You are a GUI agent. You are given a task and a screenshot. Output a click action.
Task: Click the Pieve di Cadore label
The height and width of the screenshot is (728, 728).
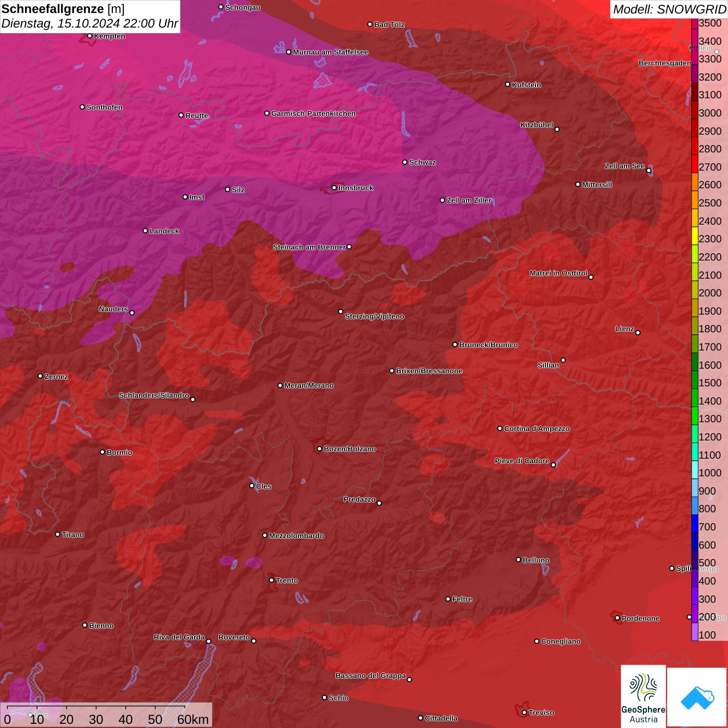coord(522,461)
